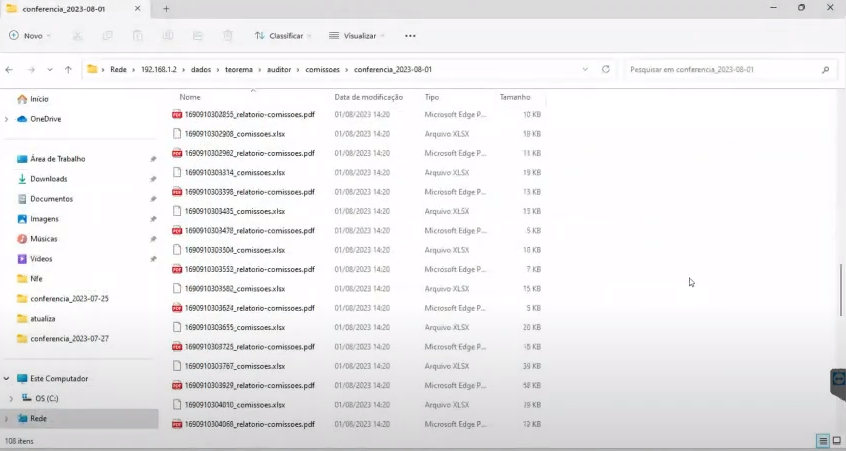Open the Classificar sort menu
The image size is (846, 451).
click(283, 36)
